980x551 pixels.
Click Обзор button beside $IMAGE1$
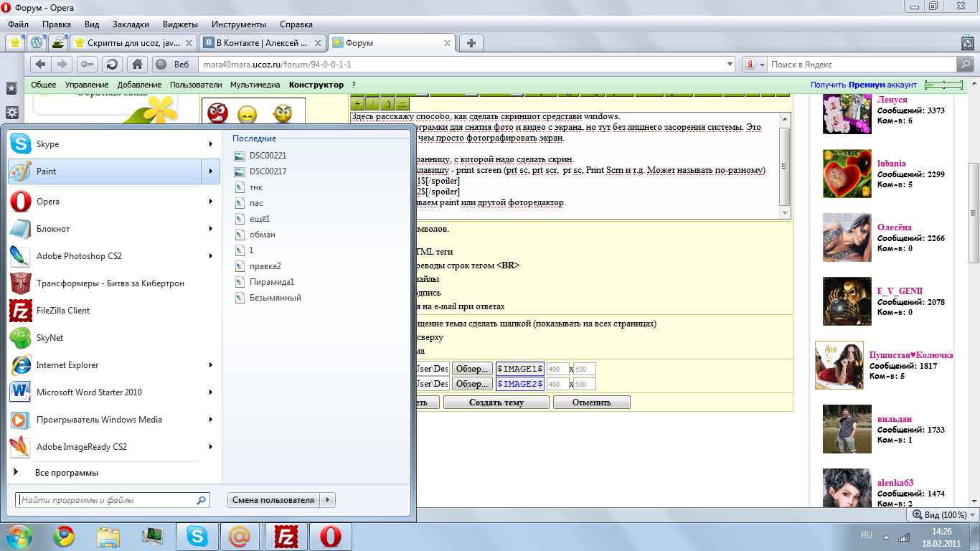click(x=472, y=369)
